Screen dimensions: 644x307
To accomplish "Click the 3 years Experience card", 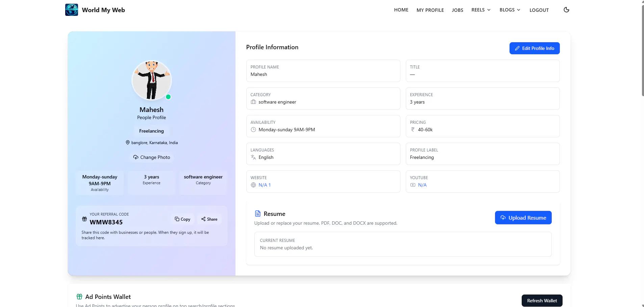I will (x=151, y=183).
